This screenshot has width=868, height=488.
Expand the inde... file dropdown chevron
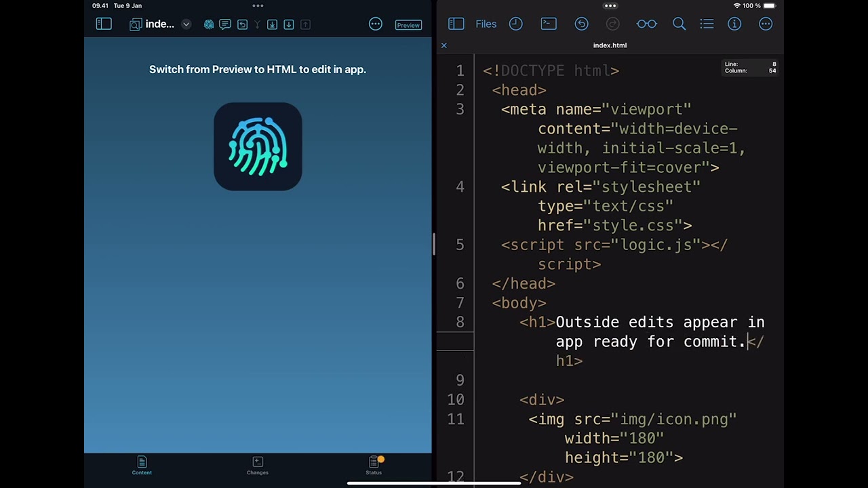[x=186, y=24]
